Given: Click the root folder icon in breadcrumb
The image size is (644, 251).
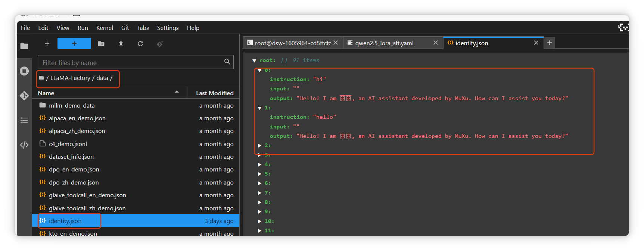Looking at the screenshot, I should [x=41, y=78].
